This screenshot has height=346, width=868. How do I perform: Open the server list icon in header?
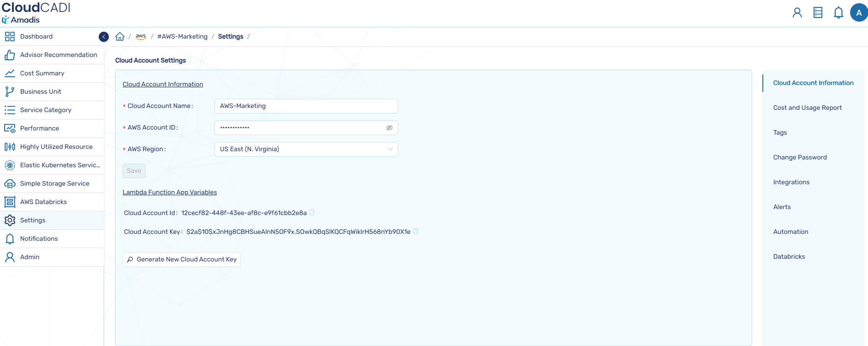[x=818, y=12]
